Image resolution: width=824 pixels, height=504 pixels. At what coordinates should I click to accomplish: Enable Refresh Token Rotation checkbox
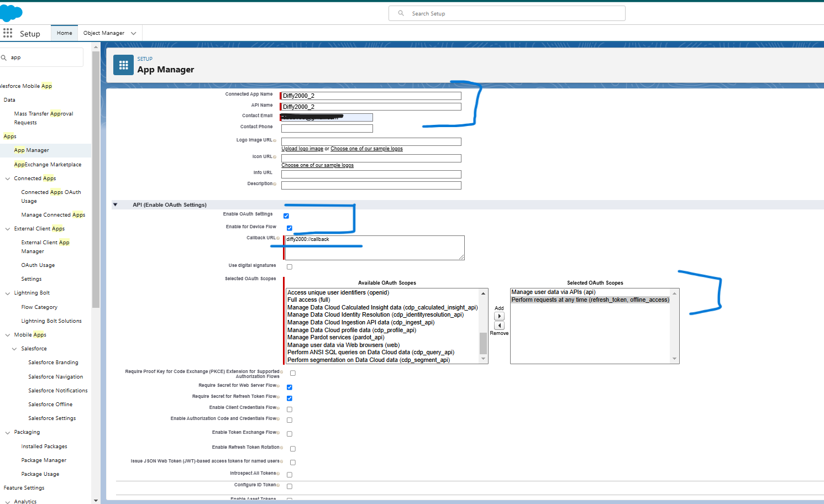293,449
